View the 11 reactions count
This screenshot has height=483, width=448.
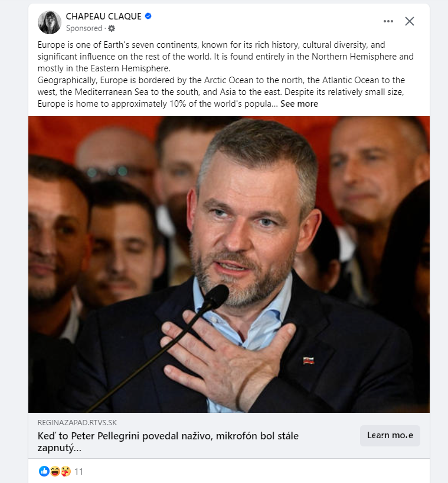pos(79,472)
